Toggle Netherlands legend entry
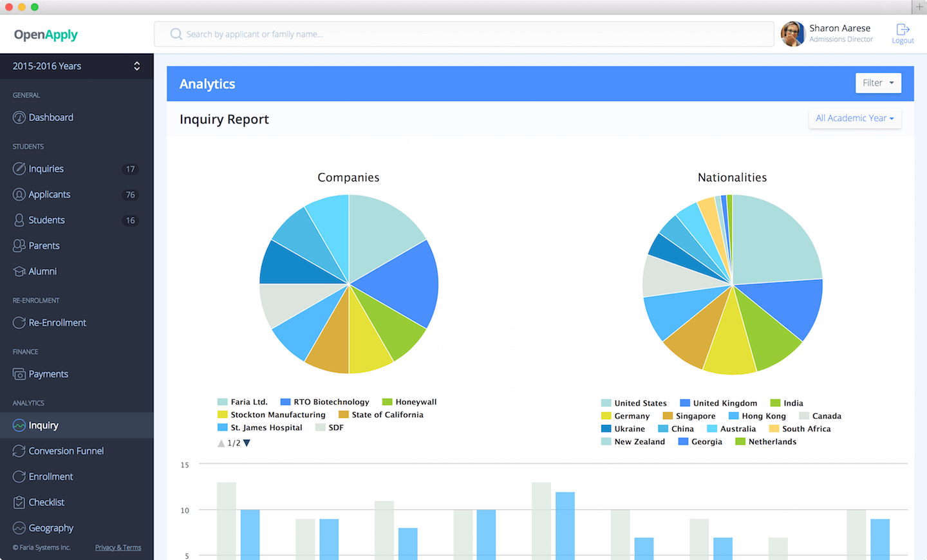Screen dimensions: 927x560 pyautogui.click(x=766, y=442)
